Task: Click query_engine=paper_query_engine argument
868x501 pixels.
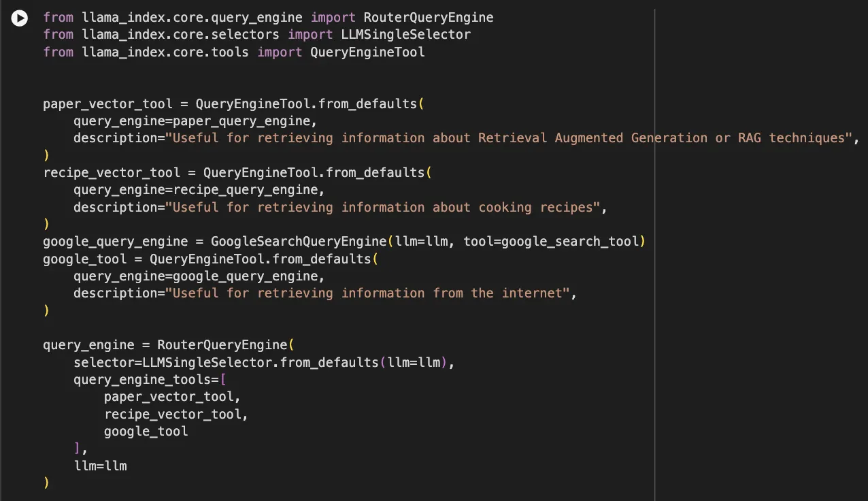Action: click(x=195, y=121)
